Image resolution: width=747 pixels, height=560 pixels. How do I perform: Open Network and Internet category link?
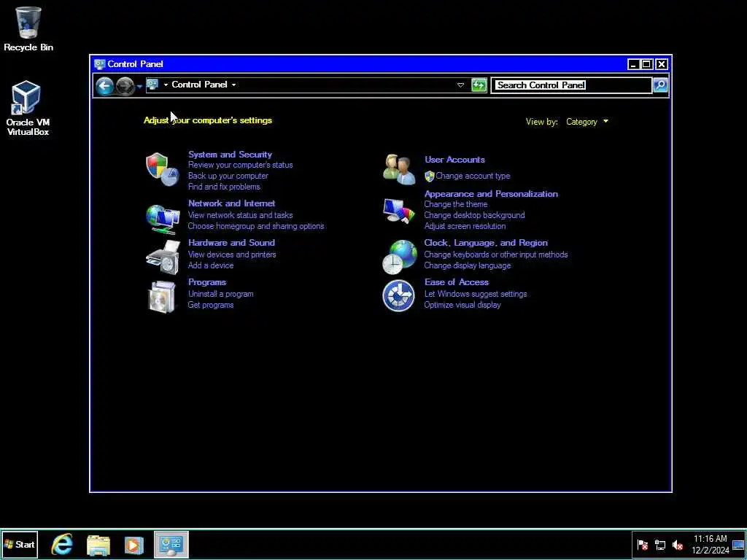(231, 203)
